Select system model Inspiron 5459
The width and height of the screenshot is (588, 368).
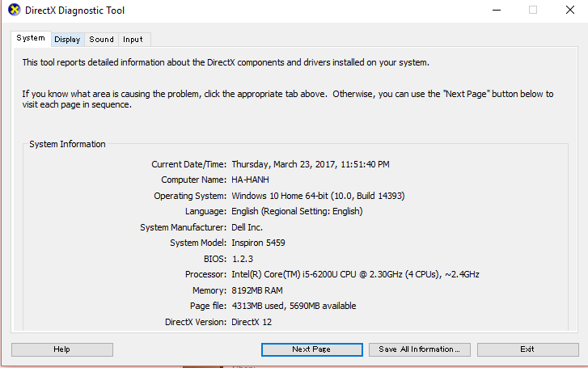[258, 243]
